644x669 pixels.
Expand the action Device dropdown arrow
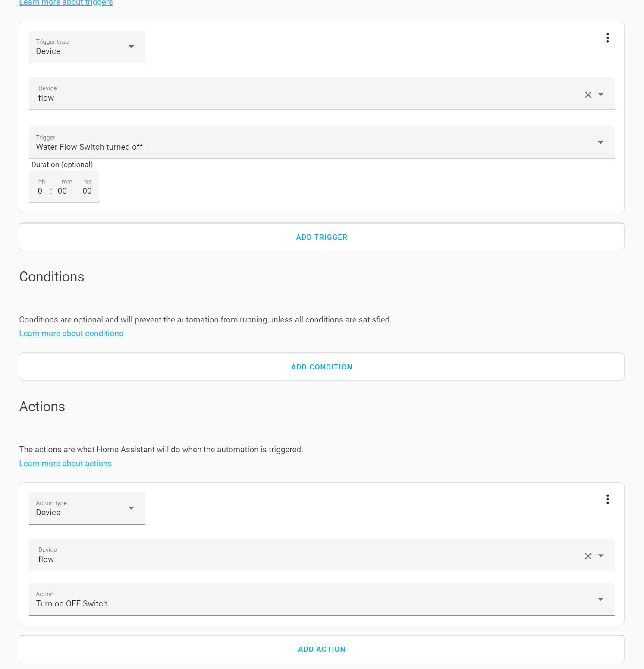[x=601, y=556]
